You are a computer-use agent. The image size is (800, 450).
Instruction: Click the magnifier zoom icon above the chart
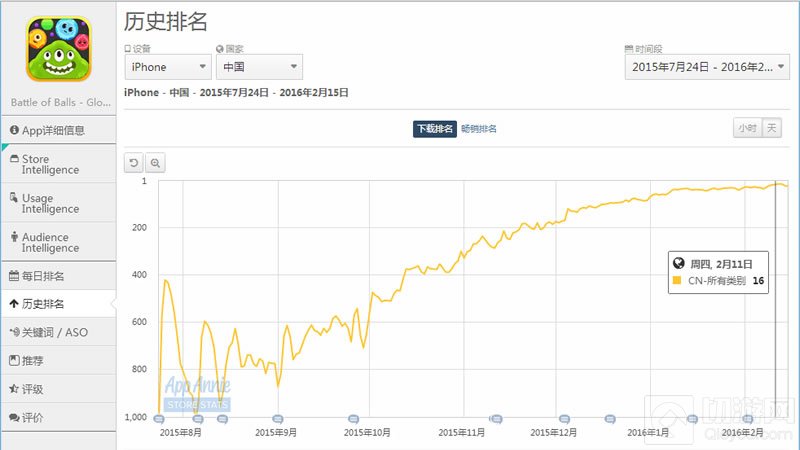[x=156, y=163]
